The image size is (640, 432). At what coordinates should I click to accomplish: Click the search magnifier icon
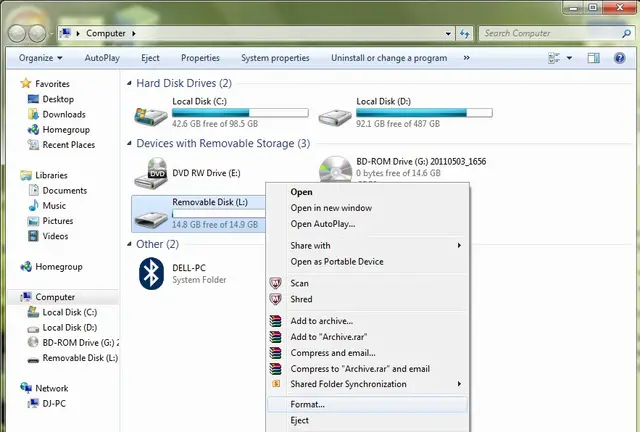[626, 33]
